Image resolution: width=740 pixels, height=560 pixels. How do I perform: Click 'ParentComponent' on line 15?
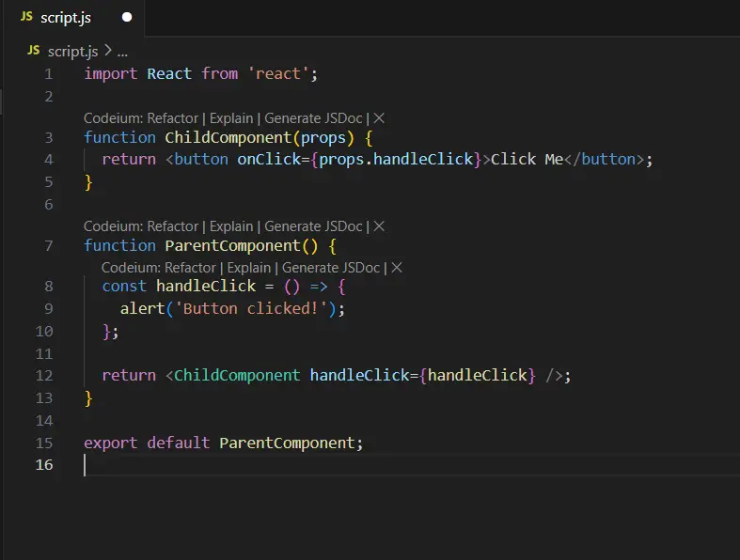tap(287, 443)
